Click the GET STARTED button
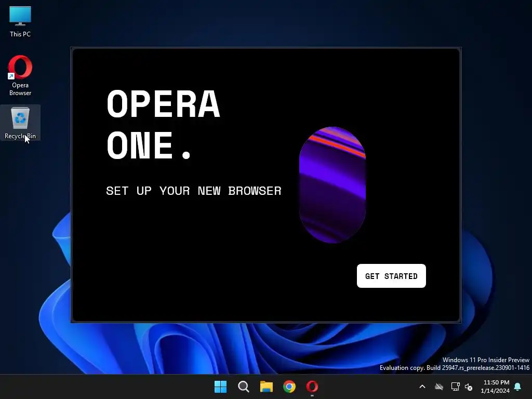 click(x=391, y=276)
